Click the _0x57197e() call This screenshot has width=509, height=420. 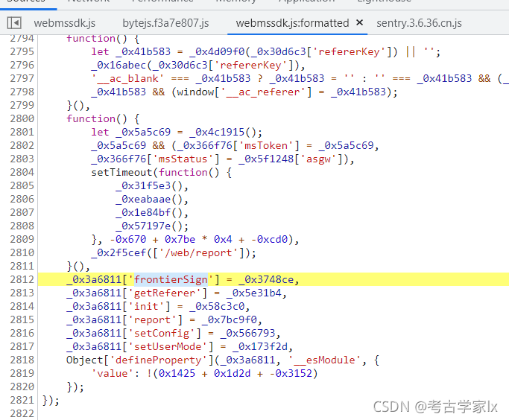[149, 226]
